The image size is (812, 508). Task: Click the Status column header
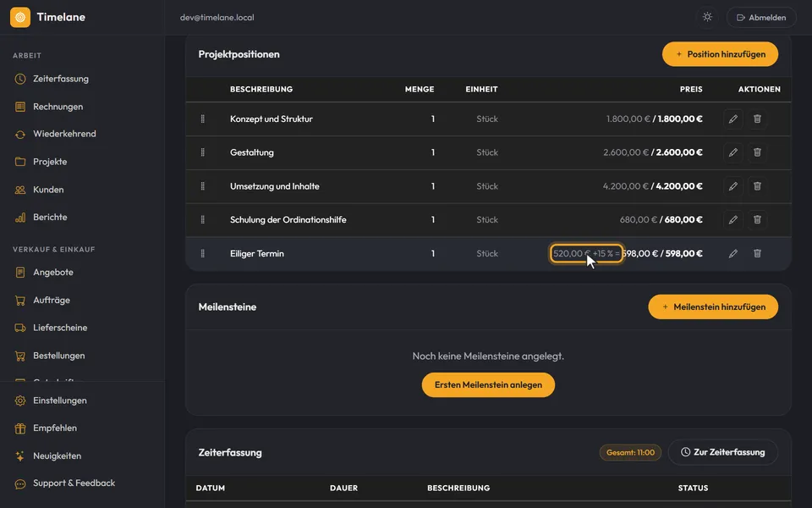[x=693, y=489]
